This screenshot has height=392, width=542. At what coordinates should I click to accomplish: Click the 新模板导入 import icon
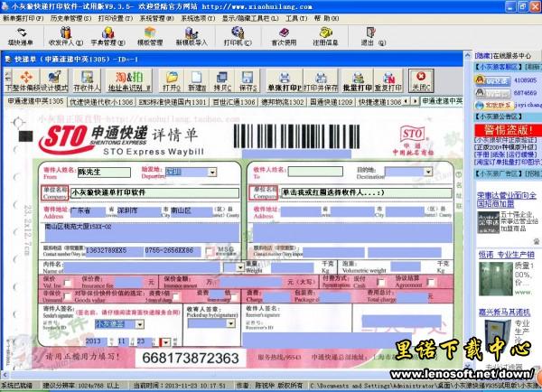pyautogui.click(x=192, y=37)
